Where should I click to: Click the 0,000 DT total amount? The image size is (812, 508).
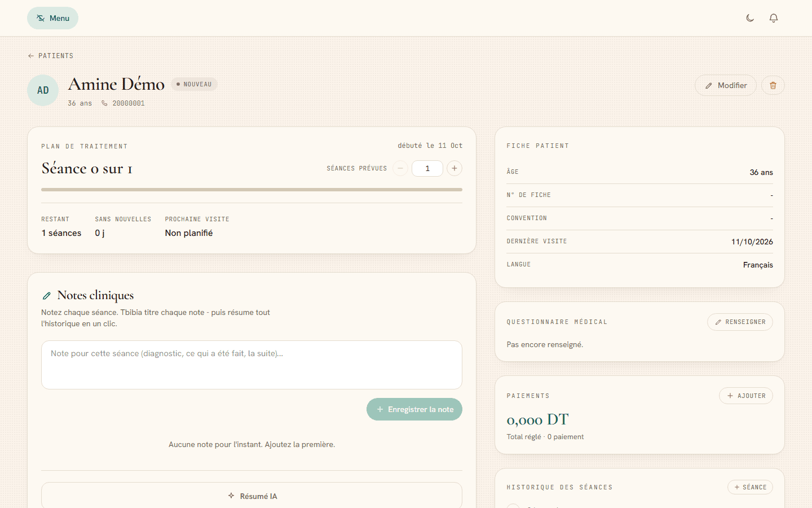point(537,419)
